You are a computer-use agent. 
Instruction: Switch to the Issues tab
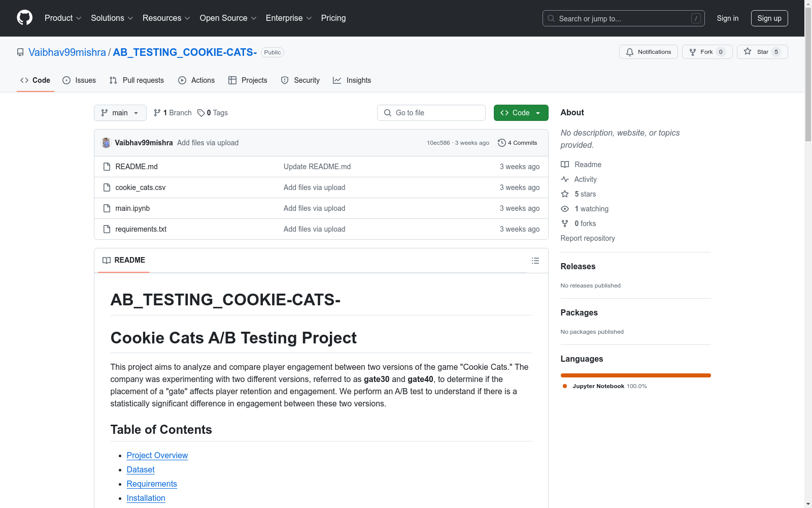coord(79,80)
